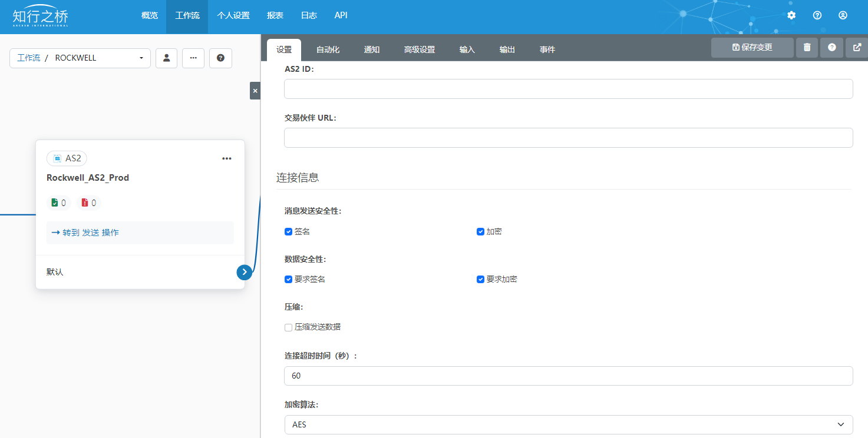868x438 pixels.
Task: Click the workflow user icon button
Action: [x=166, y=58]
